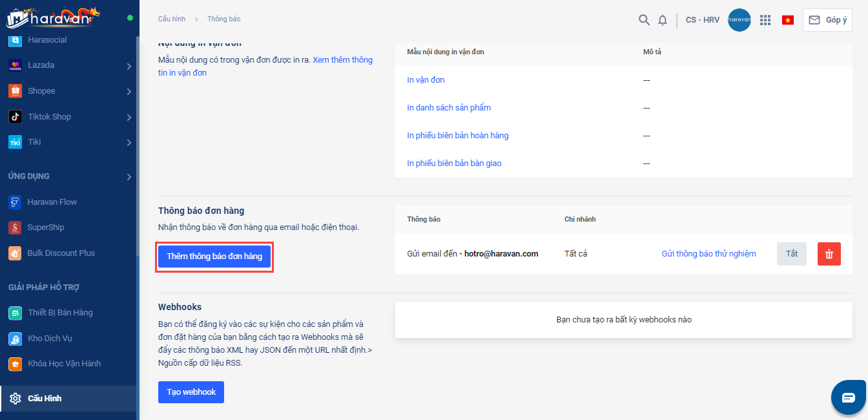Expand the Tiktok Shop submenu

click(129, 117)
